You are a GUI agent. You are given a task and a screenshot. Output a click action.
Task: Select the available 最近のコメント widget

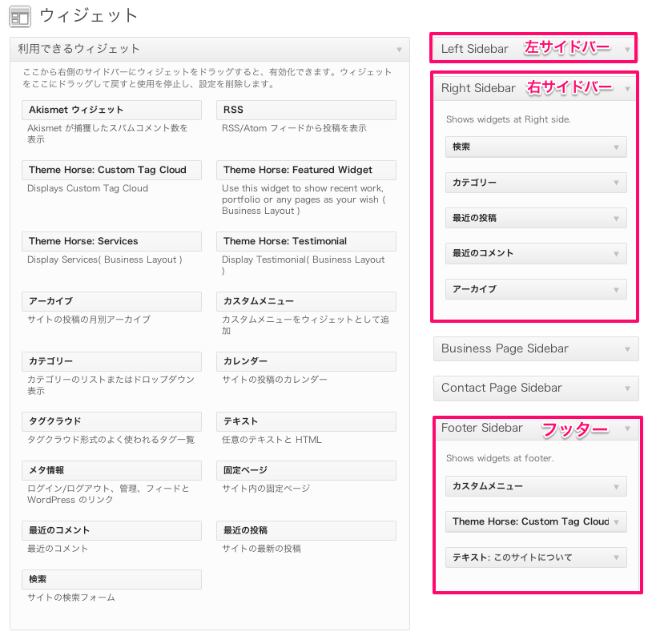(x=111, y=530)
